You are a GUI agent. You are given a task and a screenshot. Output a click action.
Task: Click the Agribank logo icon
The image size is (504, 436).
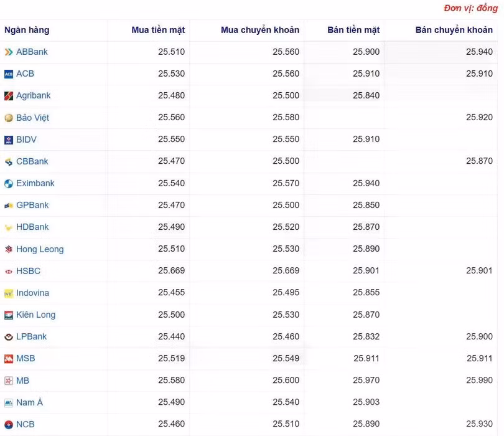[x=9, y=96]
